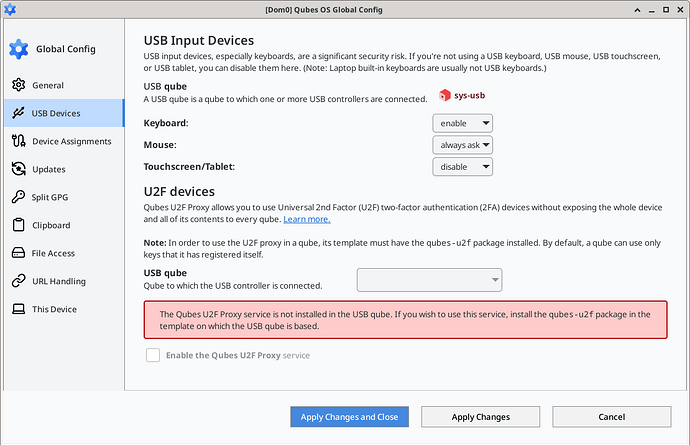Open the Split GPG tab
Viewport: 690px width, 445px height.
coord(64,197)
